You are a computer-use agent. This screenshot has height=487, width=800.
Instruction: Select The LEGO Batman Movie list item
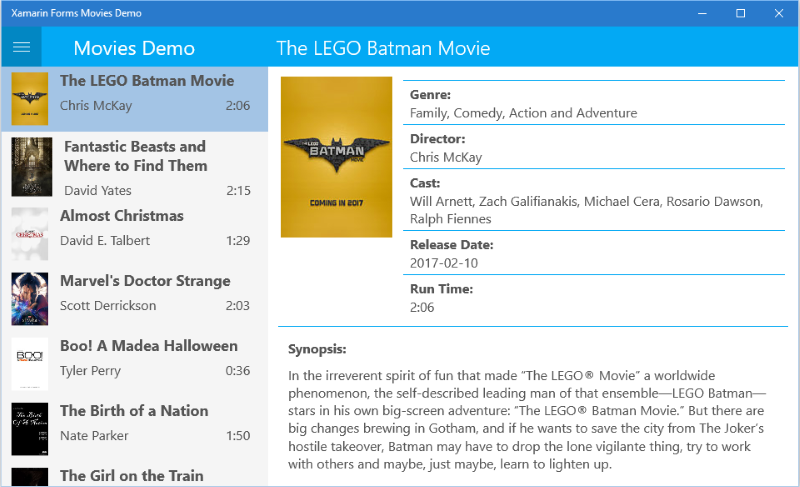coord(135,99)
